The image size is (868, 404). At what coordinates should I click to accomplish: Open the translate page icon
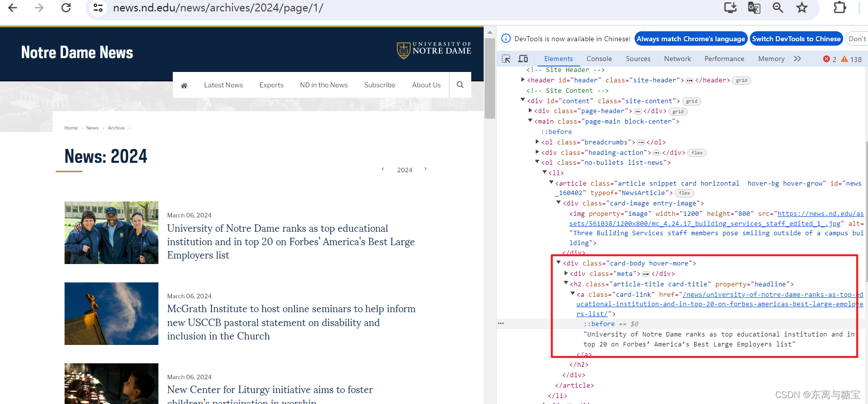point(754,7)
